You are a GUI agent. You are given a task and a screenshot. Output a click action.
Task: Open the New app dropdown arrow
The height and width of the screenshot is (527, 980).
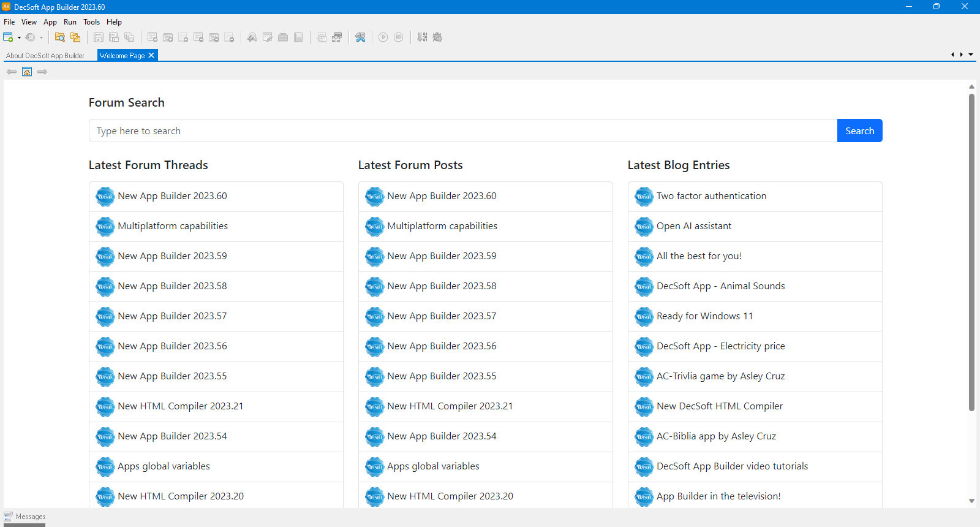click(x=19, y=37)
